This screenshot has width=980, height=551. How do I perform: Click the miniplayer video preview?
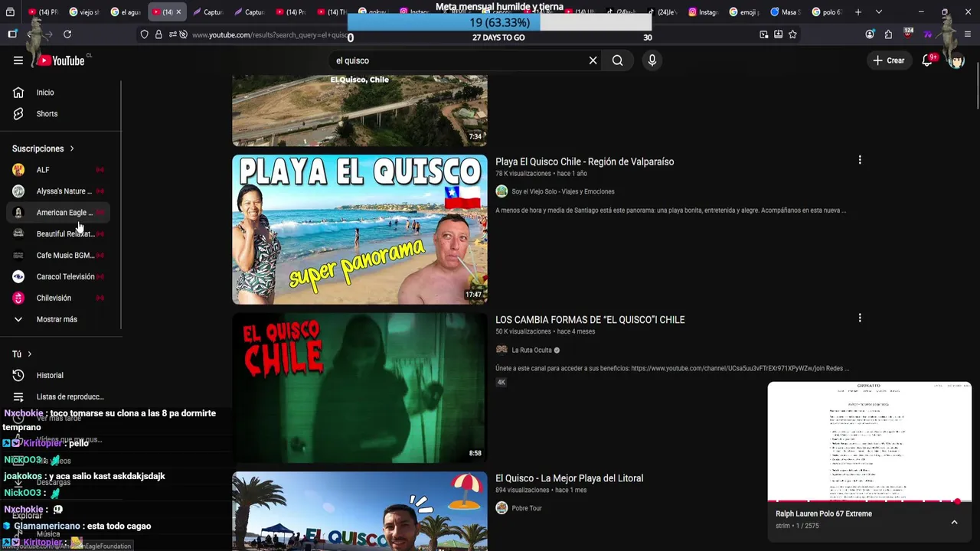870,442
